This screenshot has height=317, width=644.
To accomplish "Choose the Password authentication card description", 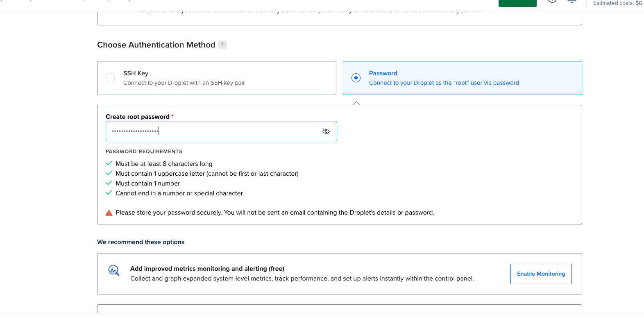I will [x=444, y=83].
